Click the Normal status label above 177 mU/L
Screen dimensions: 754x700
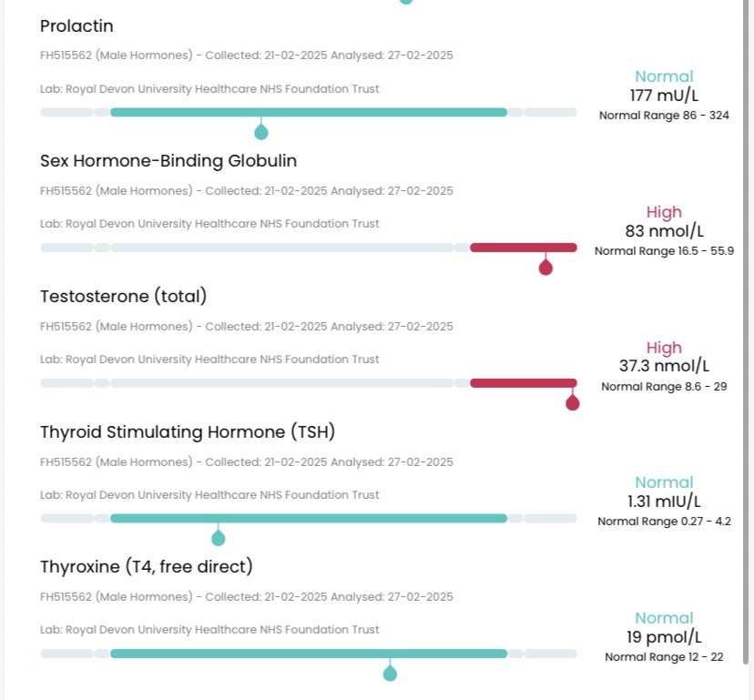[664, 76]
